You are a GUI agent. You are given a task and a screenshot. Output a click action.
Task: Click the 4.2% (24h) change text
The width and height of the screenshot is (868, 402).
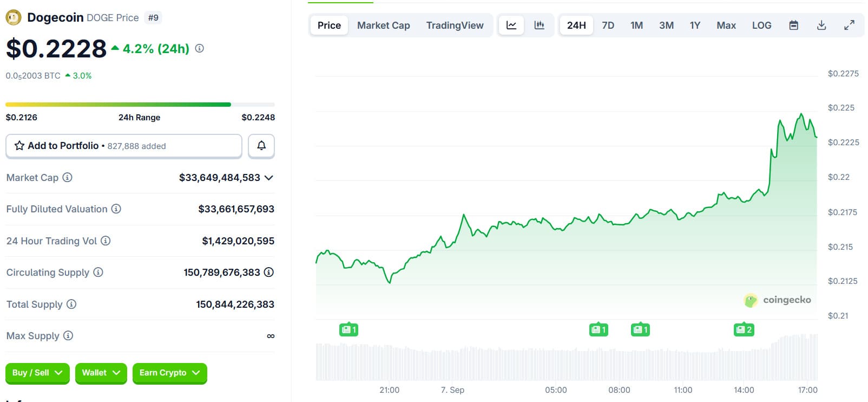point(156,49)
